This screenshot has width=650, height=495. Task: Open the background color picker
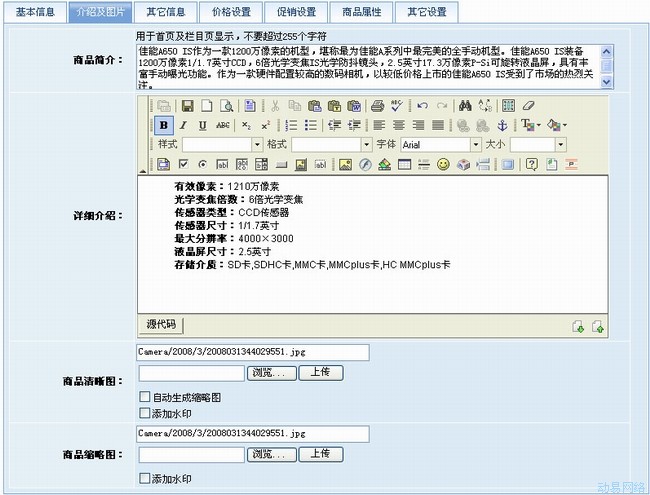pyautogui.click(x=557, y=125)
